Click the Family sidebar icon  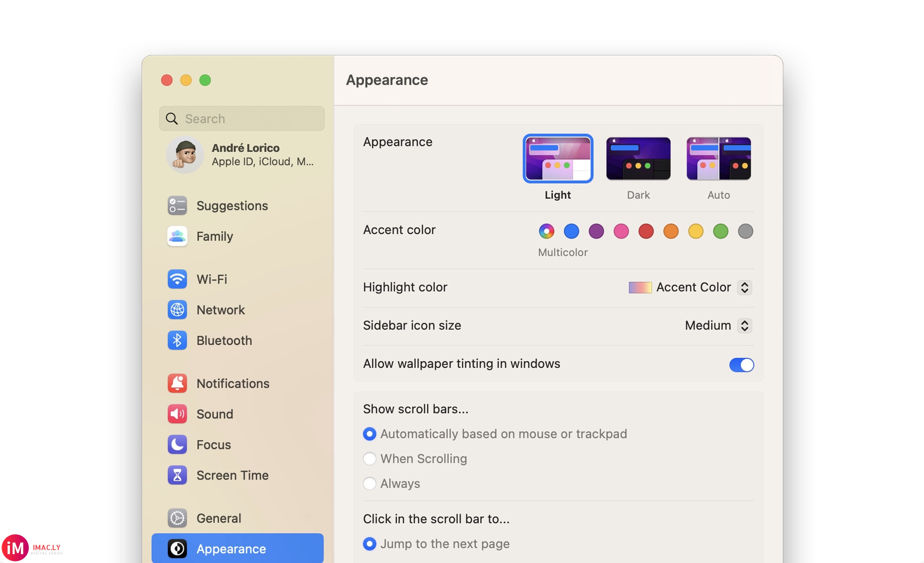pos(177,236)
